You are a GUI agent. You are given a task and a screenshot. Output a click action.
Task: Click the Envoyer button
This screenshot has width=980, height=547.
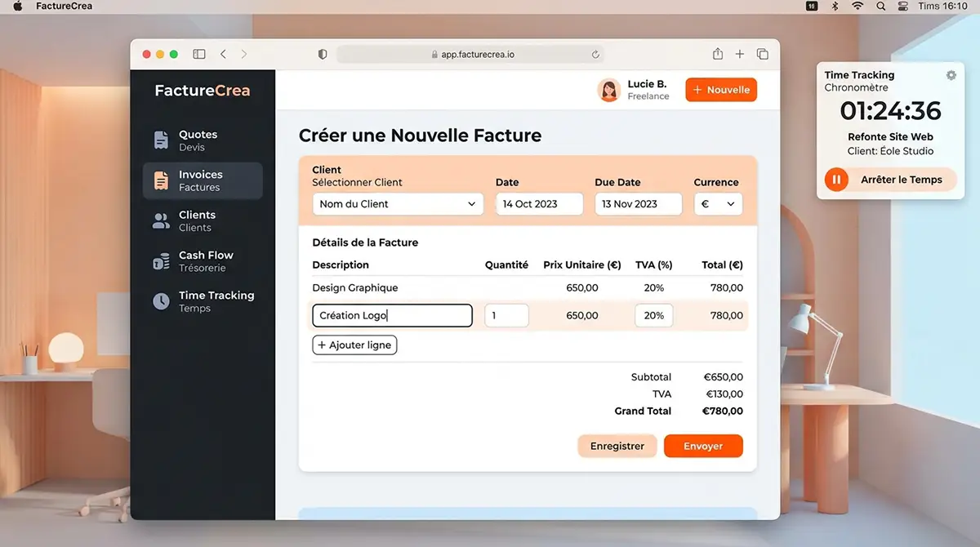click(x=703, y=446)
